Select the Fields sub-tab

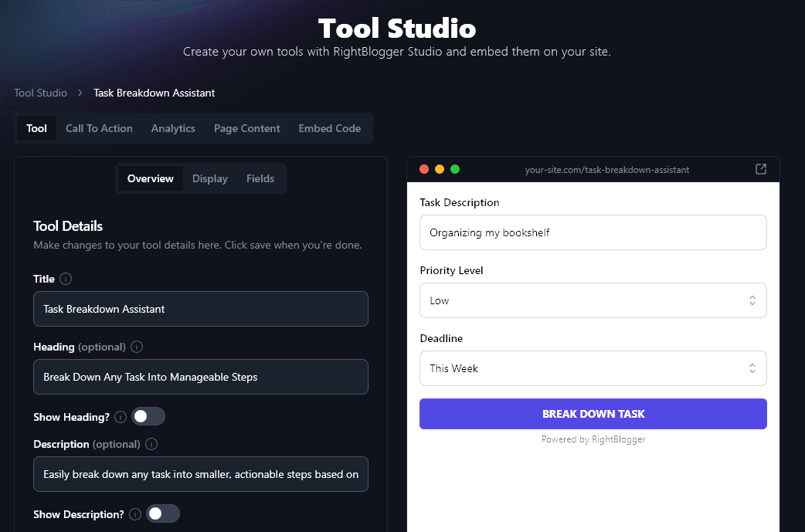tap(260, 178)
